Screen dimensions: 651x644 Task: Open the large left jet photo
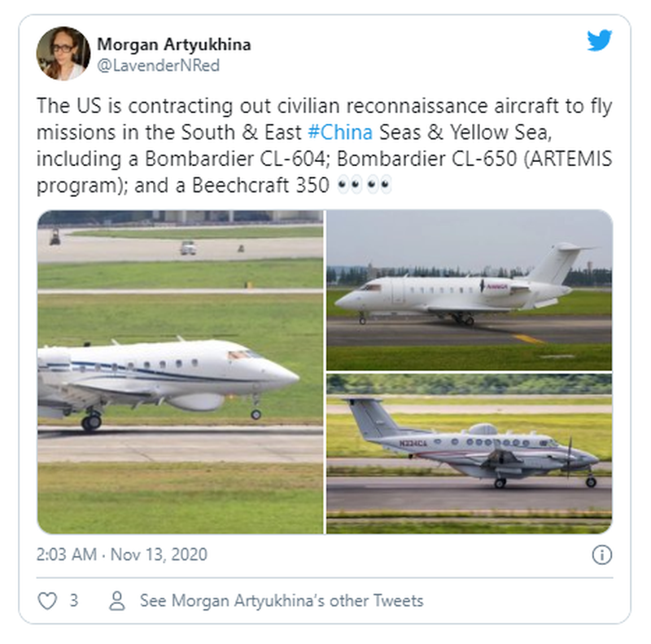point(180,372)
